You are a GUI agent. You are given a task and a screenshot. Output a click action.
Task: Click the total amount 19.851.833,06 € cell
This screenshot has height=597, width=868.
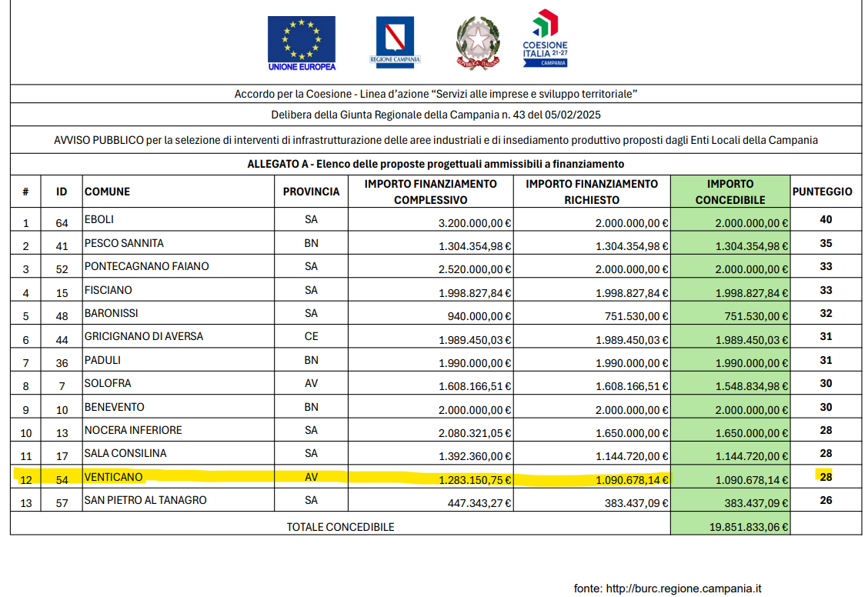click(729, 526)
